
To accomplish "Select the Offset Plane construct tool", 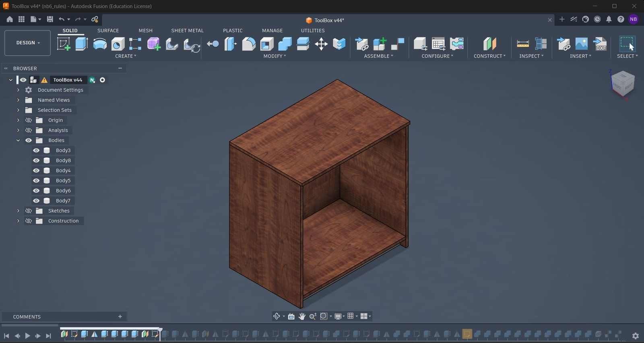I will tap(489, 44).
